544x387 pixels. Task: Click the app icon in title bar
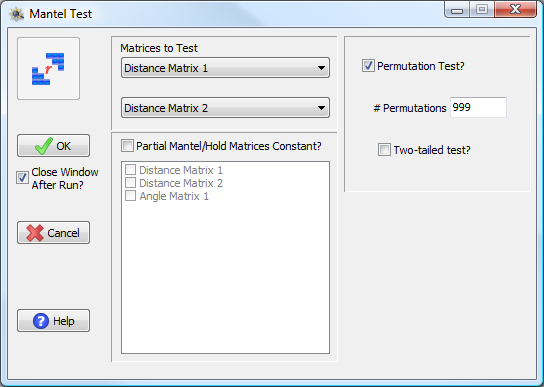point(16,14)
